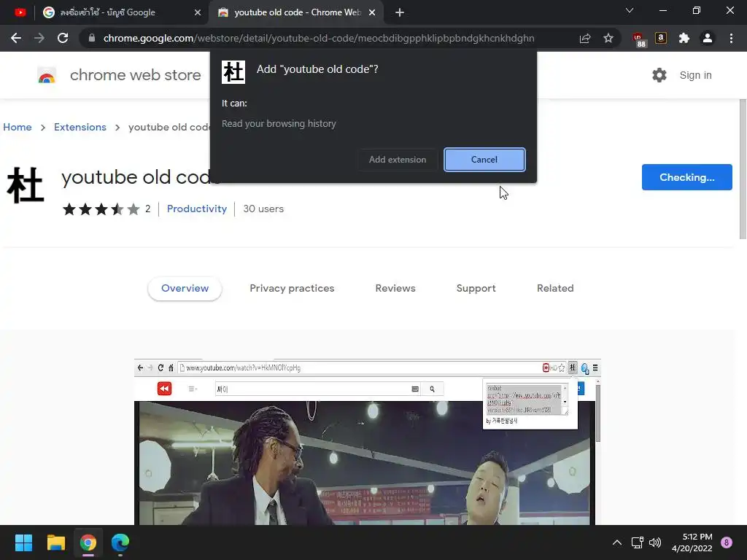The image size is (747, 560).
Task: Open the tab search dropdown arrow
Action: (630, 10)
